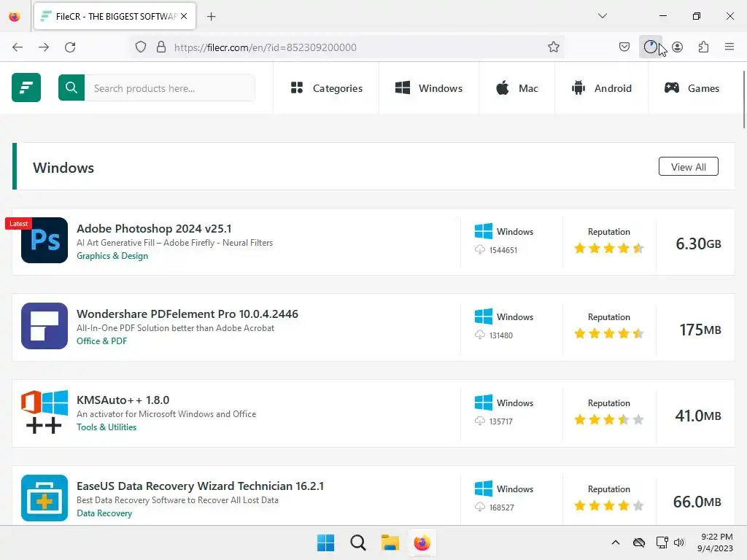This screenshot has height=560, width=747.
Task: Open the Windows Start menu
Action: pos(326,542)
